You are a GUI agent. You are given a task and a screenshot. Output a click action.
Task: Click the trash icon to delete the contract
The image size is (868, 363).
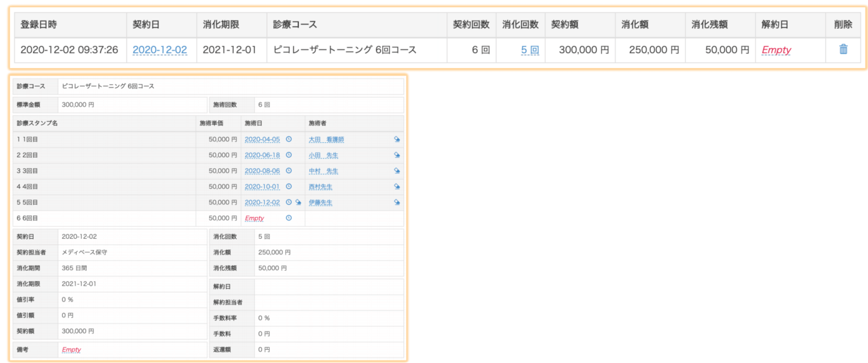[843, 49]
